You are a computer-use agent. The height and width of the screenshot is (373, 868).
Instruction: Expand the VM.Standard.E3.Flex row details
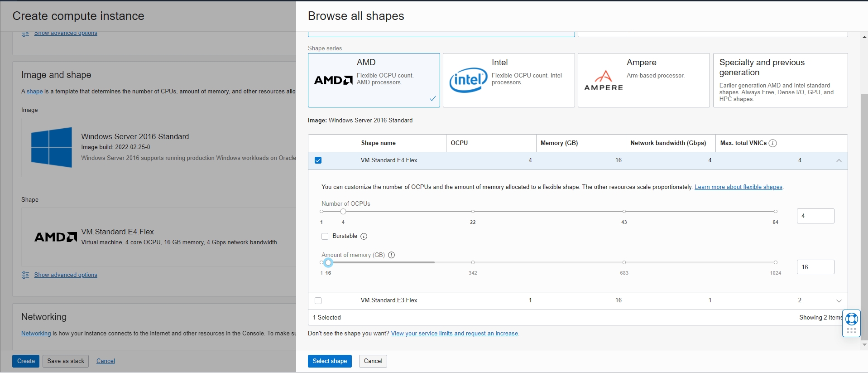(x=839, y=300)
